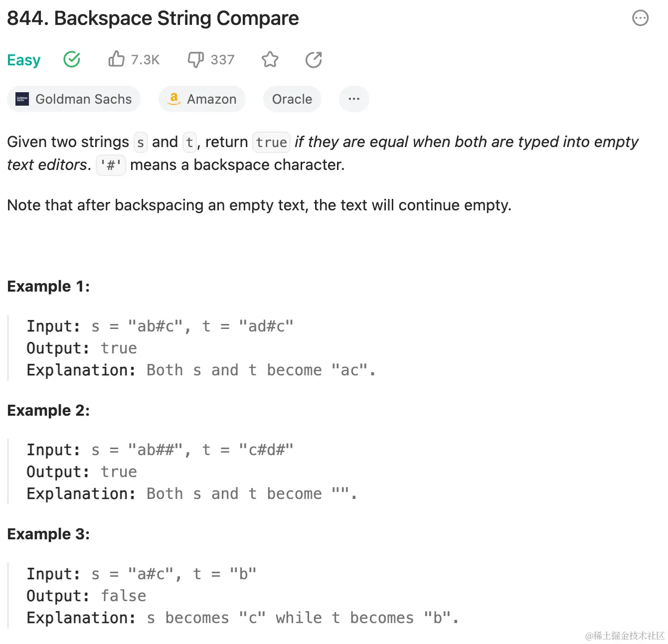This screenshot has width=668, height=644.
Task: Click the 7.3K likes count
Action: tap(145, 60)
